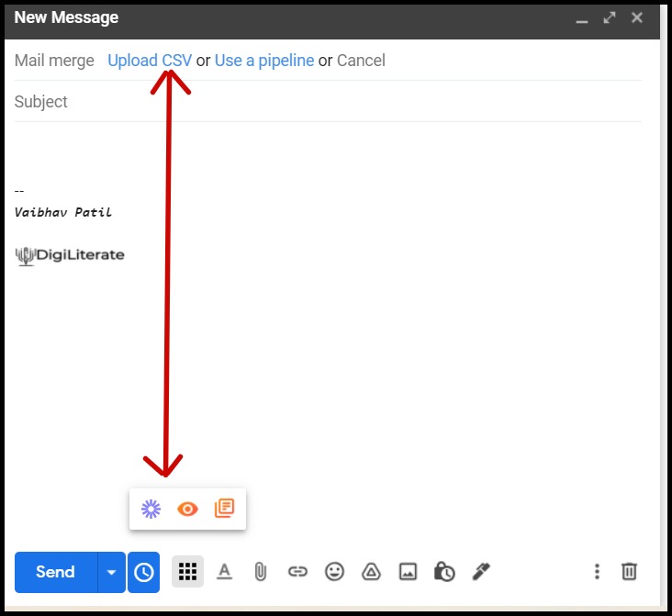672x616 pixels.
Task: Insert photo with the image icon
Action: [408, 572]
